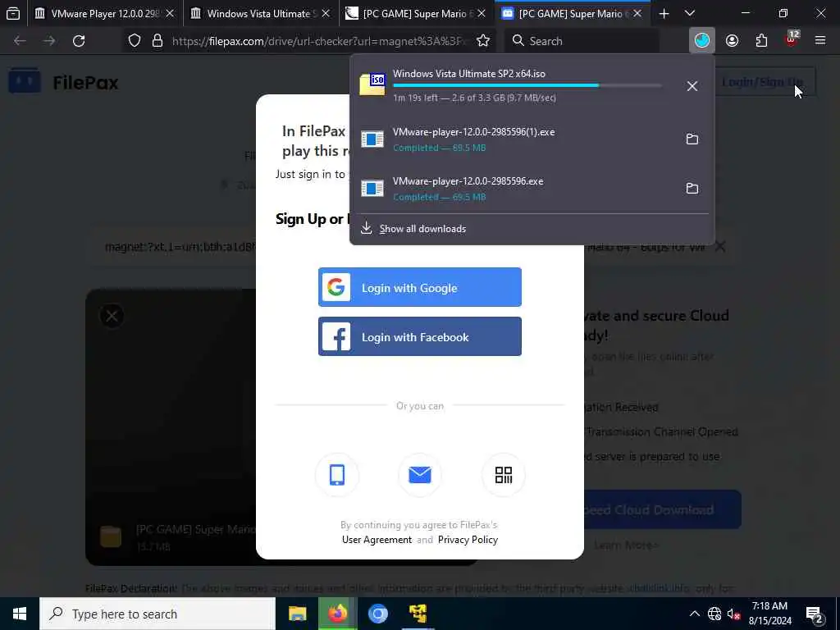Choose the QR code login option
The width and height of the screenshot is (840, 630).
click(503, 475)
